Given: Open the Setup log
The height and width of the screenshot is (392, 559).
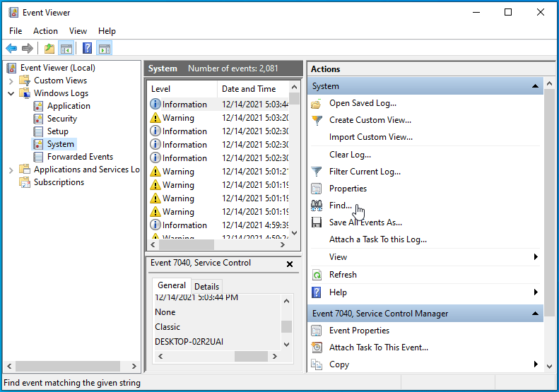Looking at the screenshot, I should tap(58, 131).
